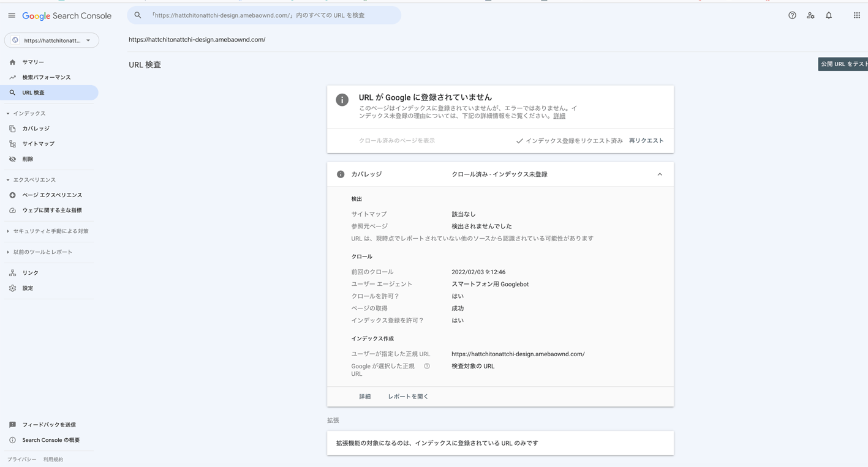Click レポートを開く button
The height and width of the screenshot is (467, 868).
pyautogui.click(x=408, y=397)
